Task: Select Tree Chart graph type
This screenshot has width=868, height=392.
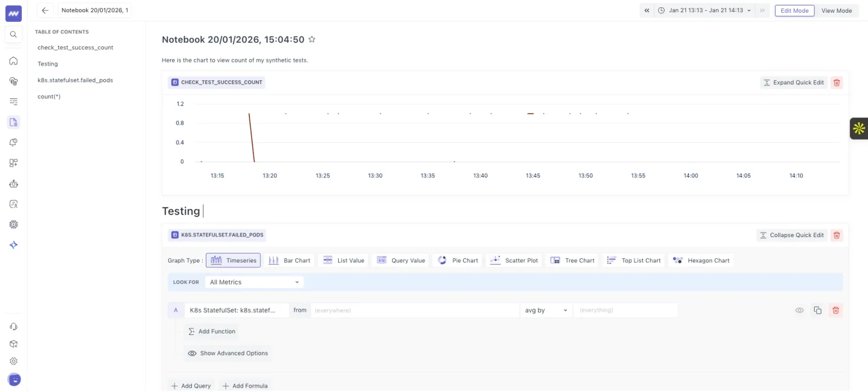Action: pyautogui.click(x=572, y=260)
